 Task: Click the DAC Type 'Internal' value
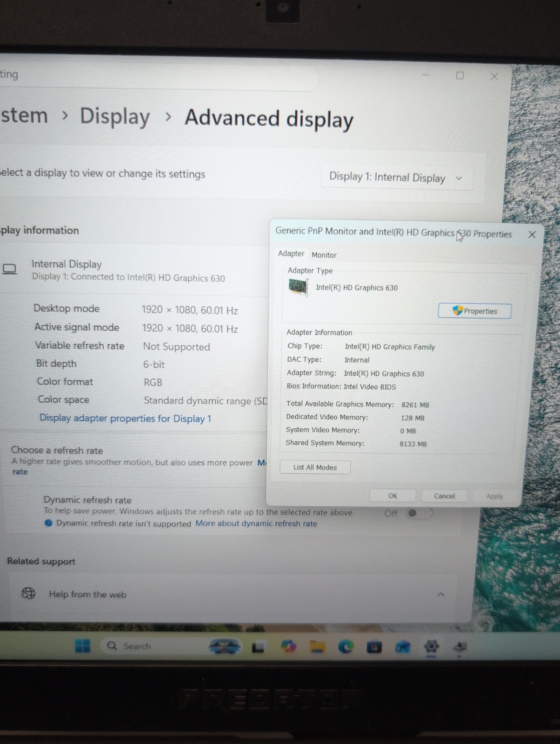(357, 360)
